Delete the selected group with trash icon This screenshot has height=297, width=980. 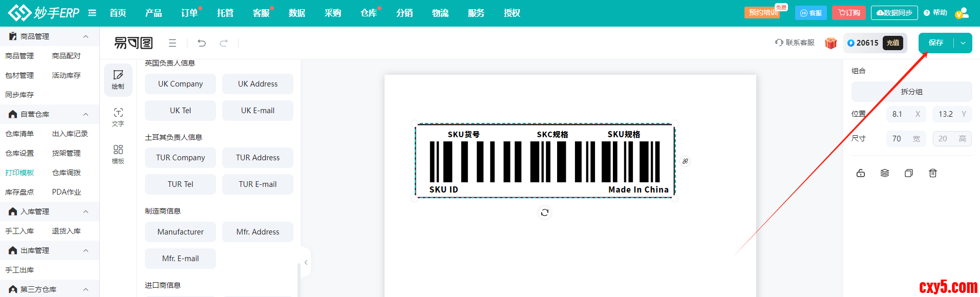[933, 173]
